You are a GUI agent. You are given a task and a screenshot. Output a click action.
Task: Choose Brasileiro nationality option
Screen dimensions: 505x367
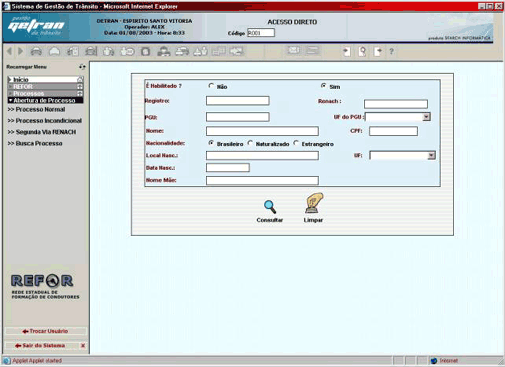211,143
